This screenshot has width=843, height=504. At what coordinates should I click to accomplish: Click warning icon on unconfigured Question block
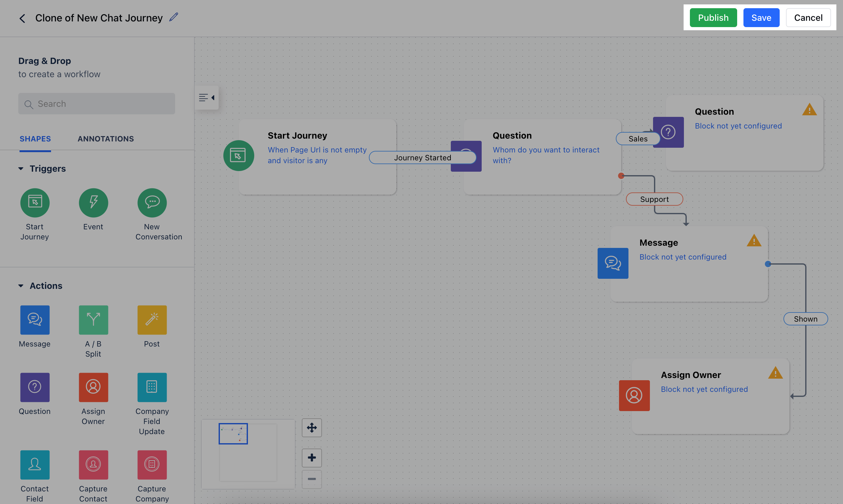[809, 109]
